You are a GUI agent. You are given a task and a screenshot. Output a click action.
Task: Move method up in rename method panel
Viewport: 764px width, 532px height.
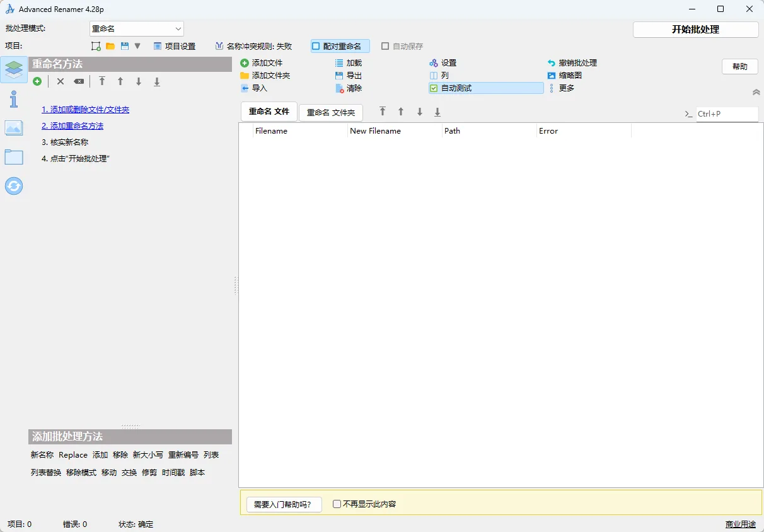(x=120, y=81)
